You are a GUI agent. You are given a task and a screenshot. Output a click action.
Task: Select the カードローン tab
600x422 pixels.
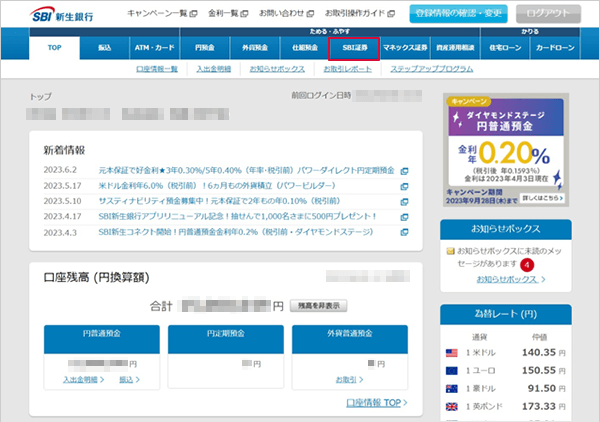pyautogui.click(x=555, y=48)
